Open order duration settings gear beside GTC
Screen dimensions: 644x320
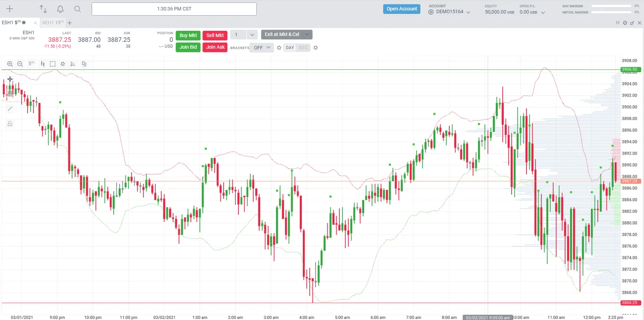[x=316, y=48]
